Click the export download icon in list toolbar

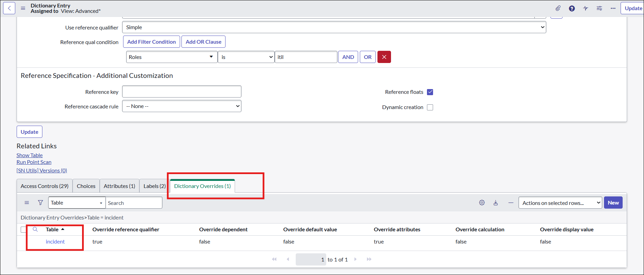click(x=495, y=203)
